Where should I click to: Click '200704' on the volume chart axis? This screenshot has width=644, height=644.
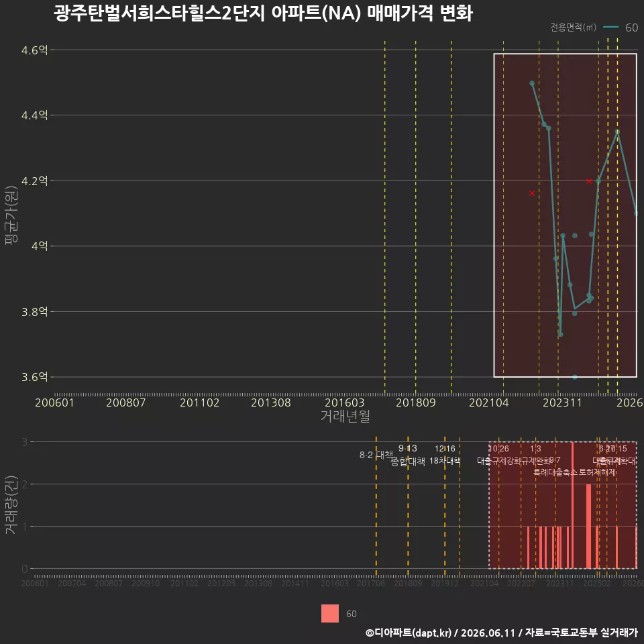(x=72, y=583)
